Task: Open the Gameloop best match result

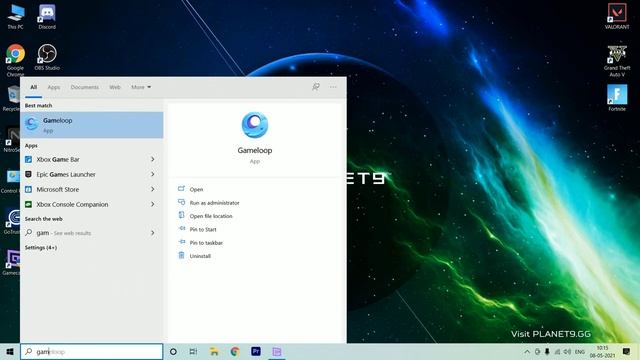Action: click(x=92, y=125)
